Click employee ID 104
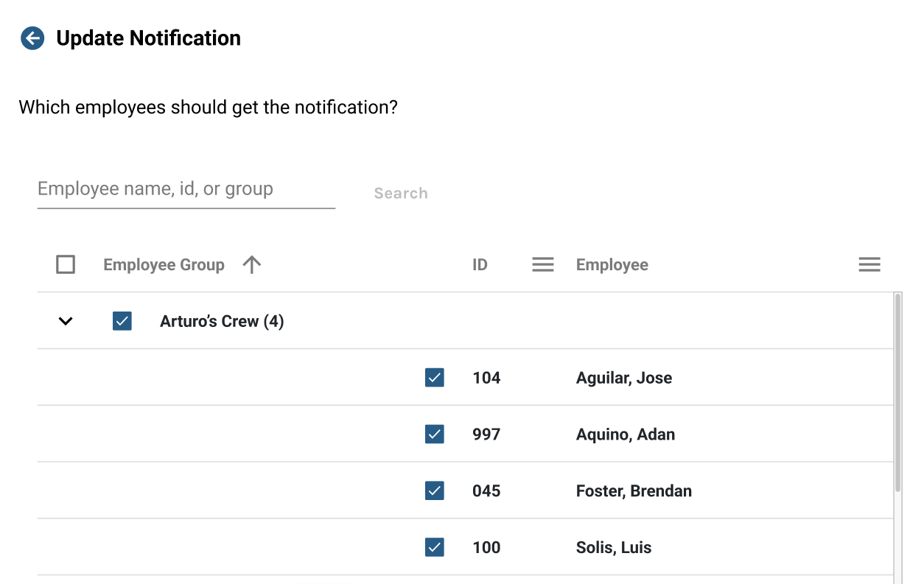Screen dimensions: 924x584 486,378
